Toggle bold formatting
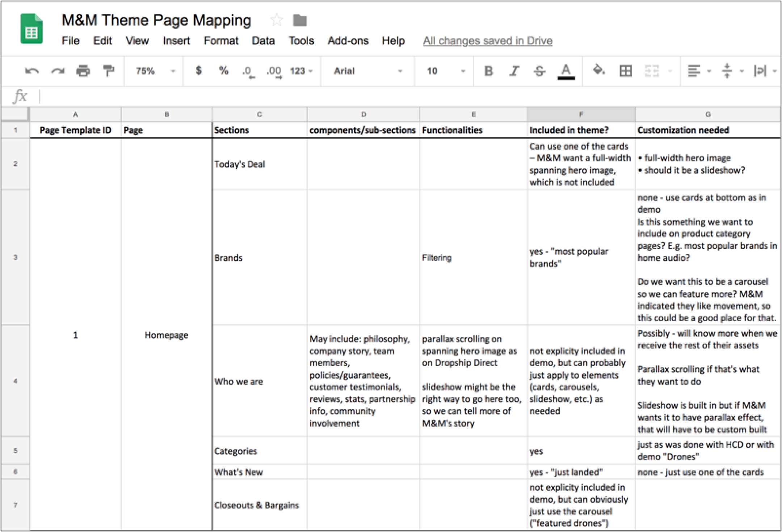Image resolution: width=782 pixels, height=532 pixels. 488,71
